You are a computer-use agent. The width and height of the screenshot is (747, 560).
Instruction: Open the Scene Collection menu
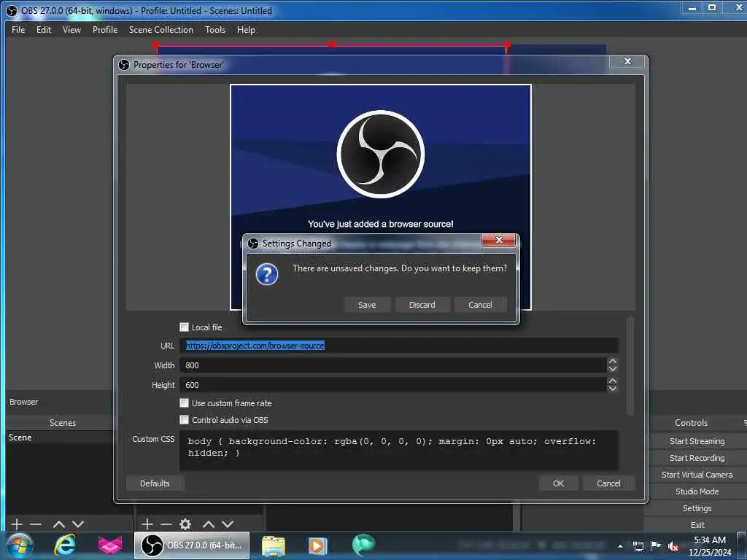point(161,29)
